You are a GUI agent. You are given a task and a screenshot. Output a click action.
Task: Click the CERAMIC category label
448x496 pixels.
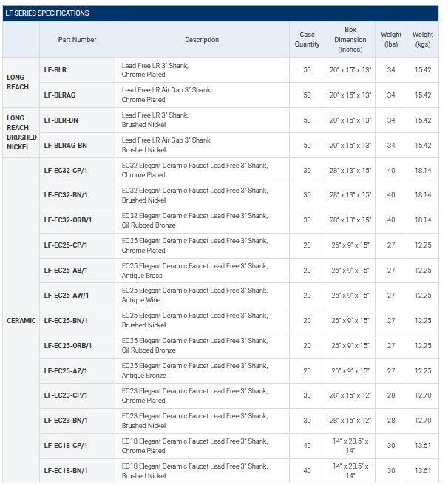click(x=21, y=321)
